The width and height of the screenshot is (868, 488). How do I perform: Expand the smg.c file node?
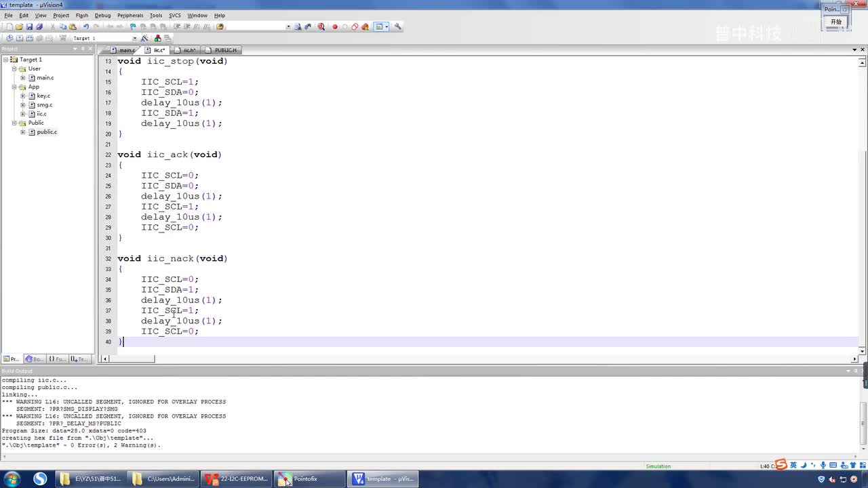(22, 105)
